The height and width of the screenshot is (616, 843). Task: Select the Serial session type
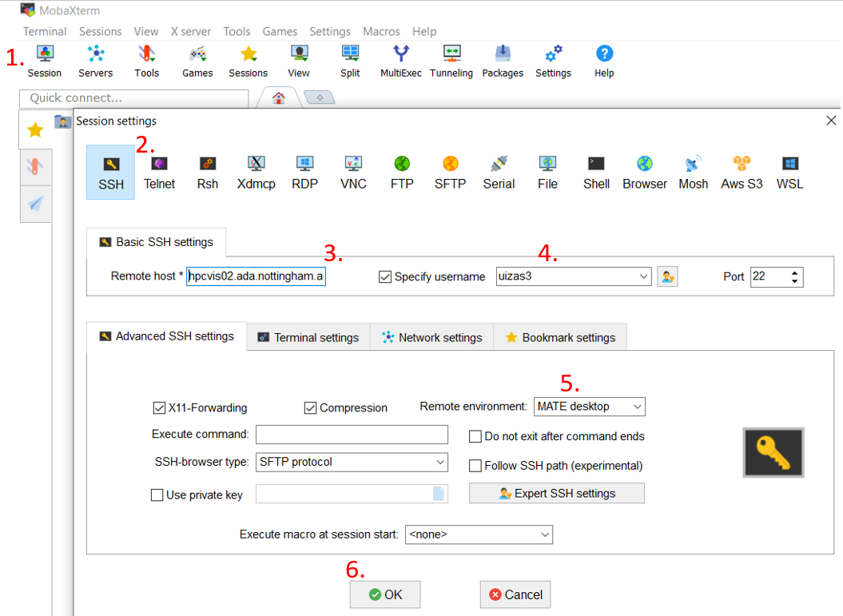[499, 173]
